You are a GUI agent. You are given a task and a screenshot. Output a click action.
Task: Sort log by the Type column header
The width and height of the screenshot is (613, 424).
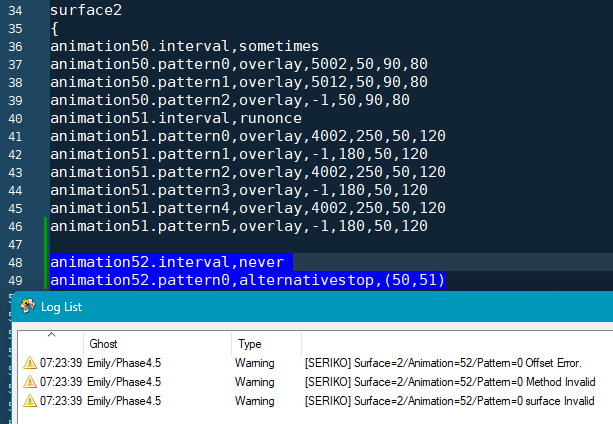click(248, 343)
